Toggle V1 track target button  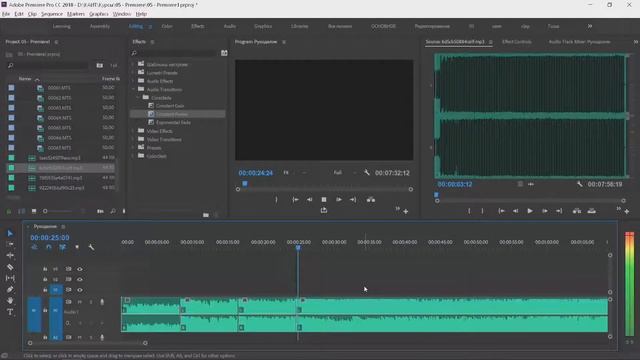click(56, 290)
